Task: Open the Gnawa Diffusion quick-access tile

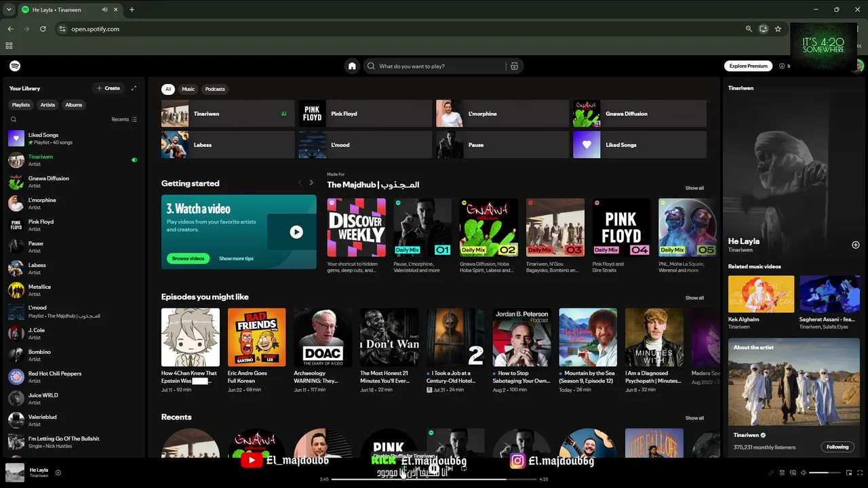Action: pyautogui.click(x=639, y=114)
